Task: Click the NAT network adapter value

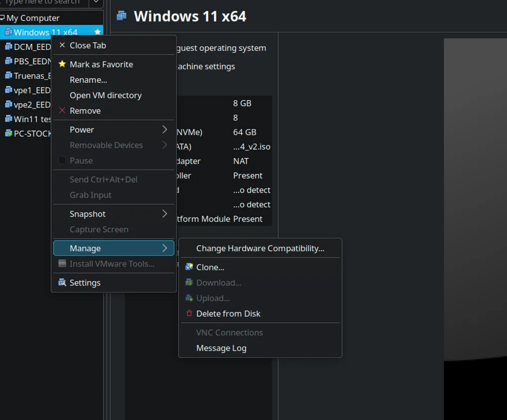Action: tap(241, 161)
